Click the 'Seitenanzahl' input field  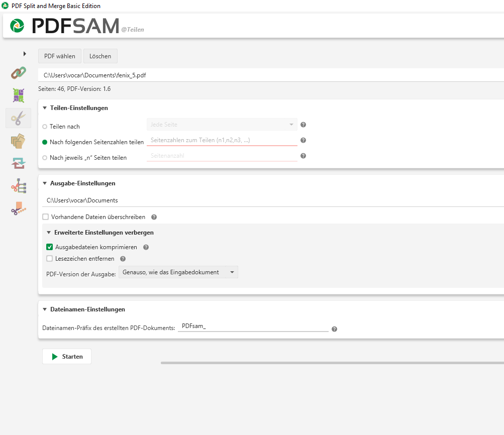(x=222, y=156)
